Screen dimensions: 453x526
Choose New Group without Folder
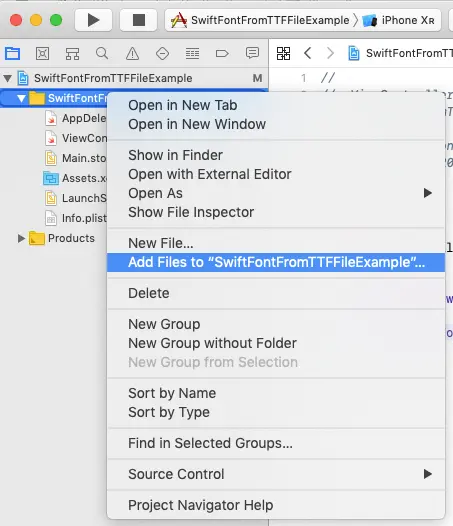[x=276, y=344]
